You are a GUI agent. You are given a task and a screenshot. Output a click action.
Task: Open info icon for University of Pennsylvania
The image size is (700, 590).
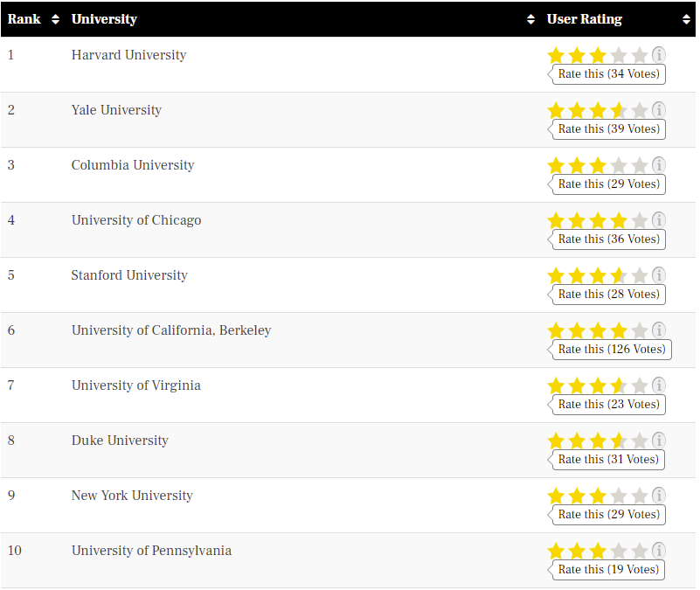[x=659, y=551]
